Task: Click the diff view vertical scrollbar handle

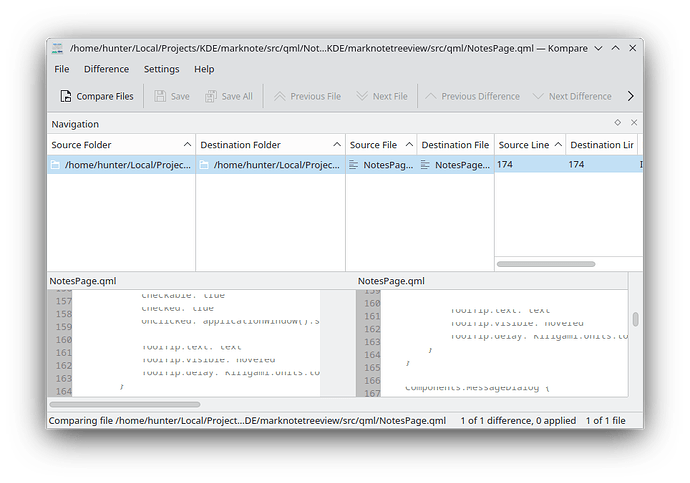Action: click(x=635, y=319)
